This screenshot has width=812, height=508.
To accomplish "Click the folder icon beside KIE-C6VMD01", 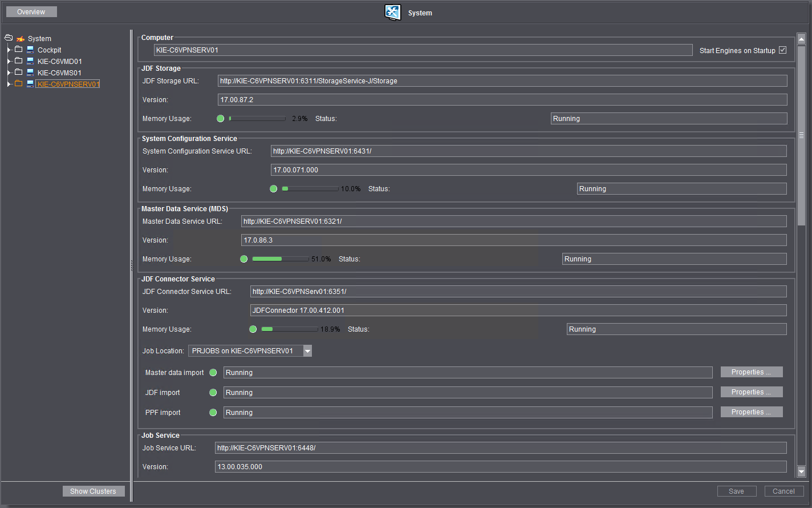I will (19, 61).
